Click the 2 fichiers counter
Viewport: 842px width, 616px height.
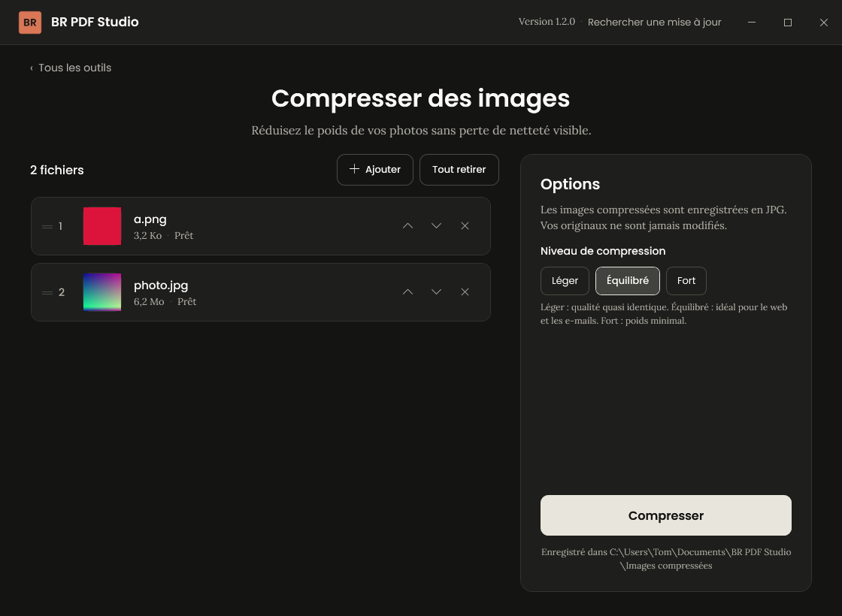[57, 170]
